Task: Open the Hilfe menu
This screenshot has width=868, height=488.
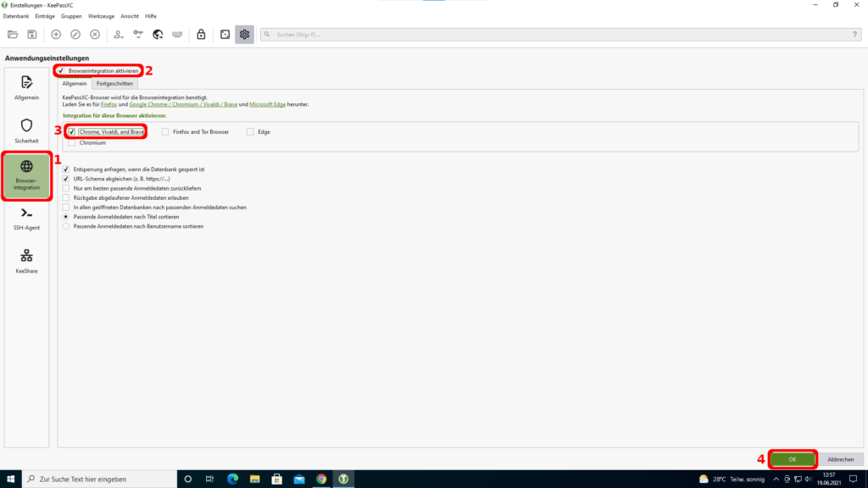Action: click(151, 16)
